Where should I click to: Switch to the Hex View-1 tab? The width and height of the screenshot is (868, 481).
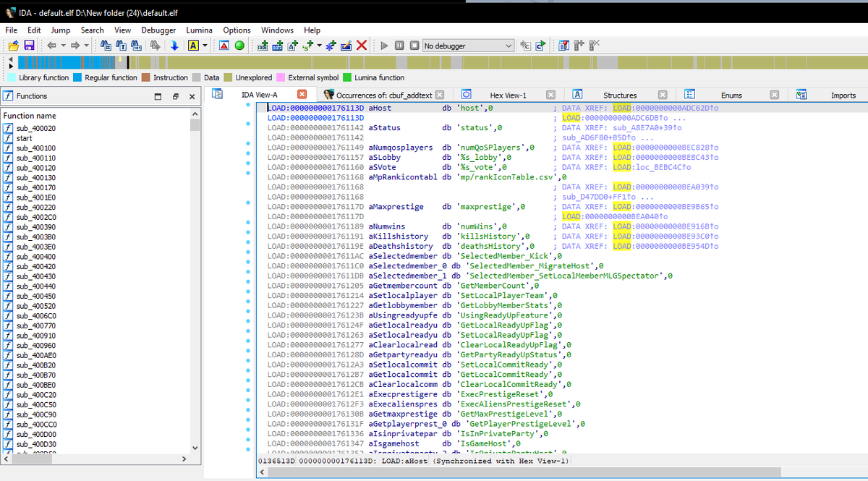tap(509, 95)
